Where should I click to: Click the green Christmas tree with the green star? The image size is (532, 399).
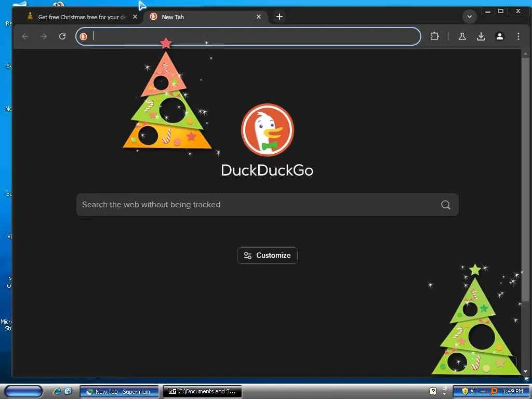click(476, 320)
